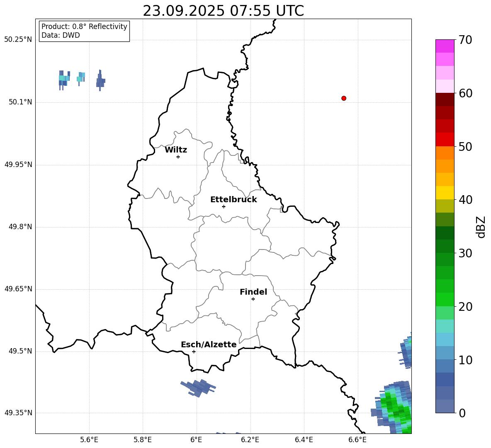Click the Esch/Alzette station cross marker
The height and width of the screenshot is (448, 491).
coord(194,351)
